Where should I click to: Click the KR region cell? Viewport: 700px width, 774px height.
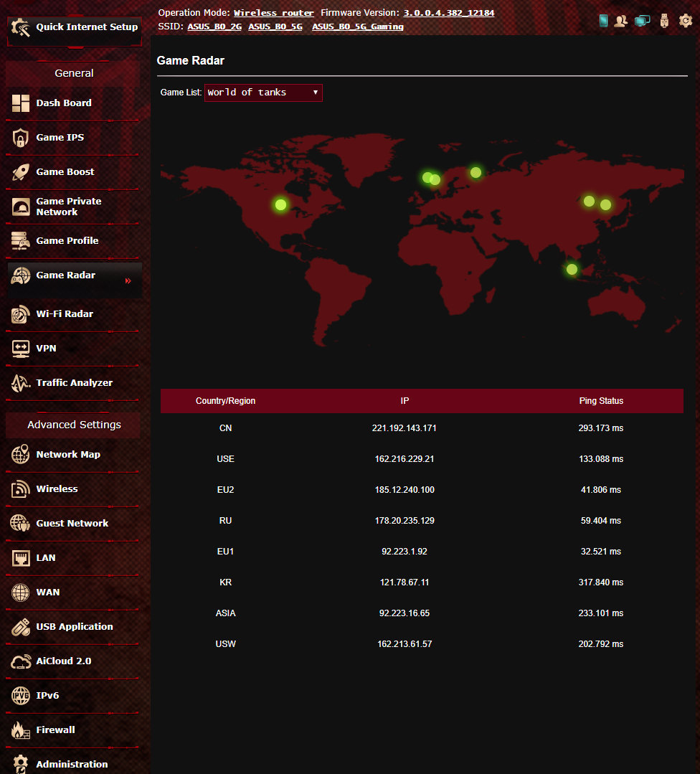pyautogui.click(x=226, y=582)
